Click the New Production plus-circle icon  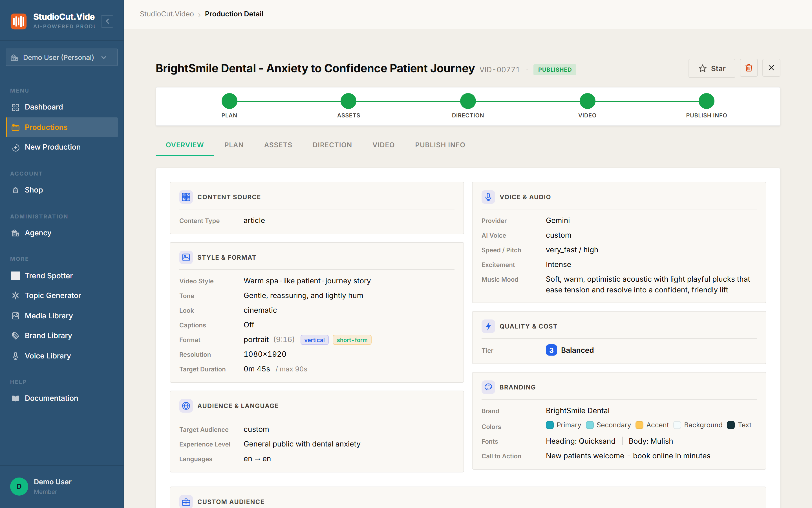pyautogui.click(x=16, y=148)
